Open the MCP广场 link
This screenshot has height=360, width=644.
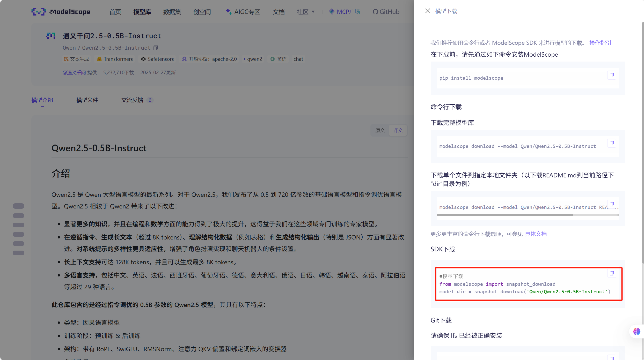344,12
